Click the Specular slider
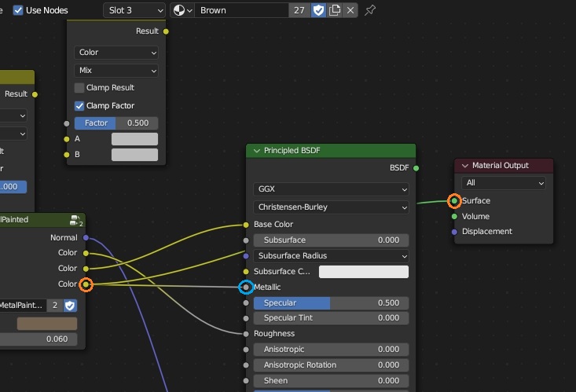Viewport: 576px width, 392px height. (331, 302)
